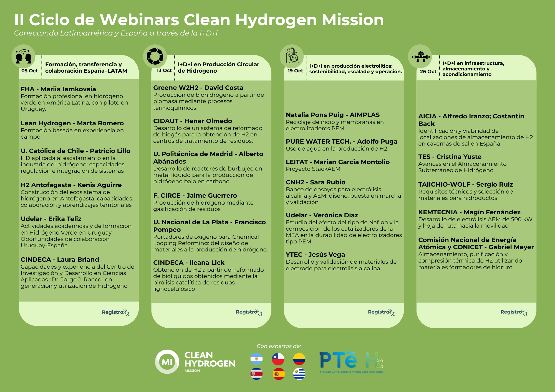
Task: Click the 'TES - Cristina Yuste' heading
Action: point(450,157)
